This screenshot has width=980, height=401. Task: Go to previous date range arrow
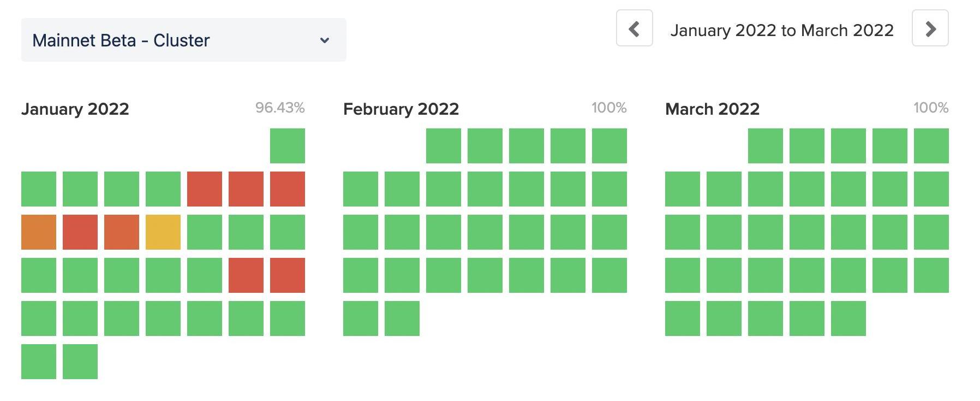[x=634, y=28]
